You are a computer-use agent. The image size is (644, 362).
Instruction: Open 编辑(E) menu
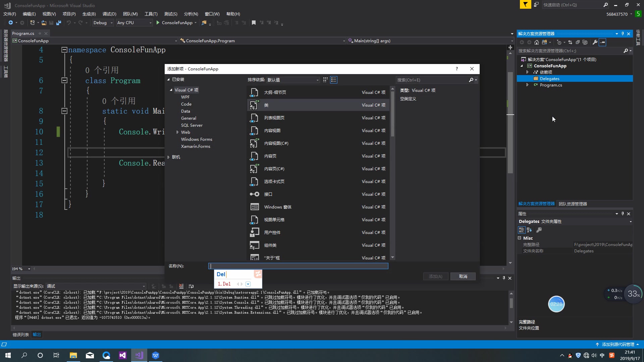[29, 14]
